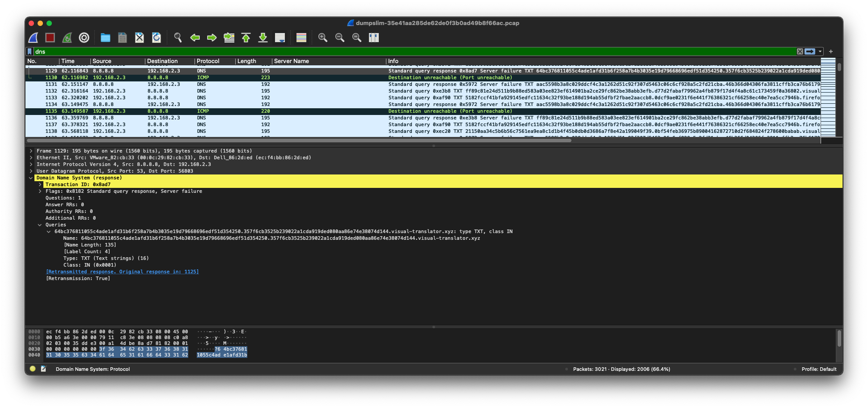Toggle packet colorization in toolbar
Viewport: 868px width, 408px height.
tap(301, 38)
